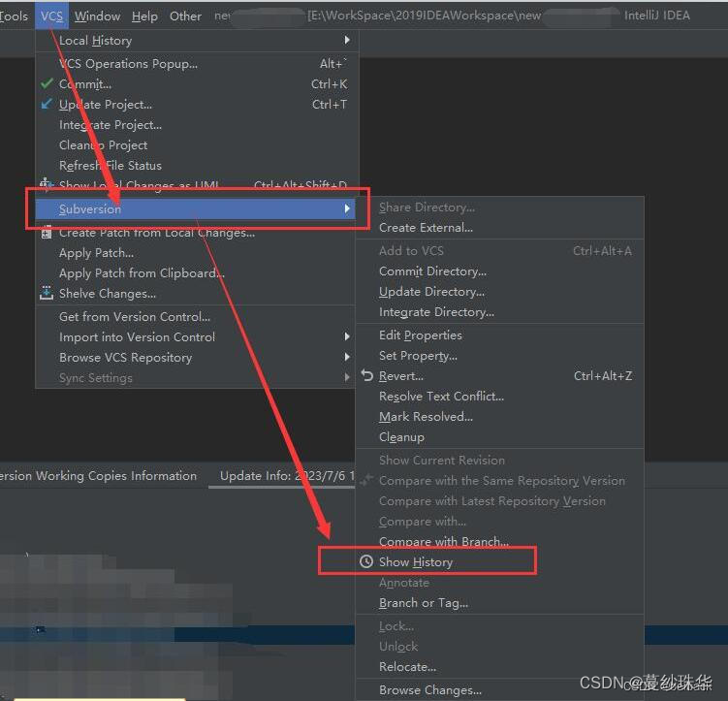The width and height of the screenshot is (728, 701).
Task: Select Local History menu item
Action: 195,40
